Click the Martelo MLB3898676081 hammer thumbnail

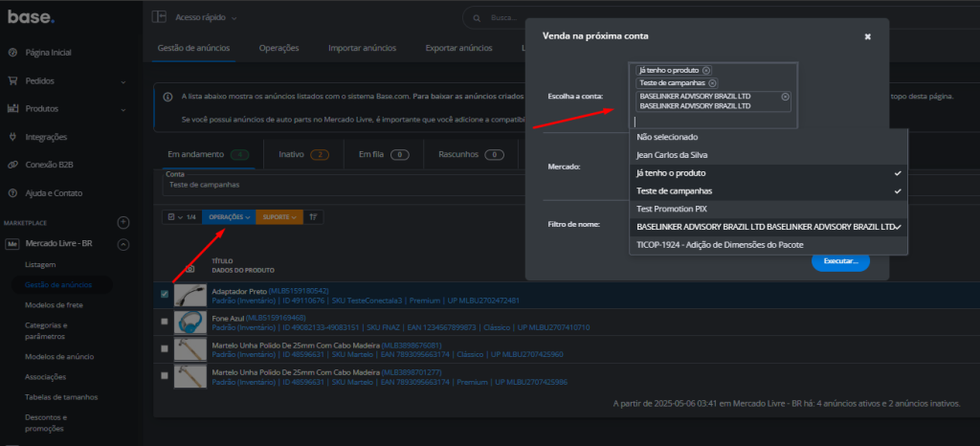pos(190,349)
